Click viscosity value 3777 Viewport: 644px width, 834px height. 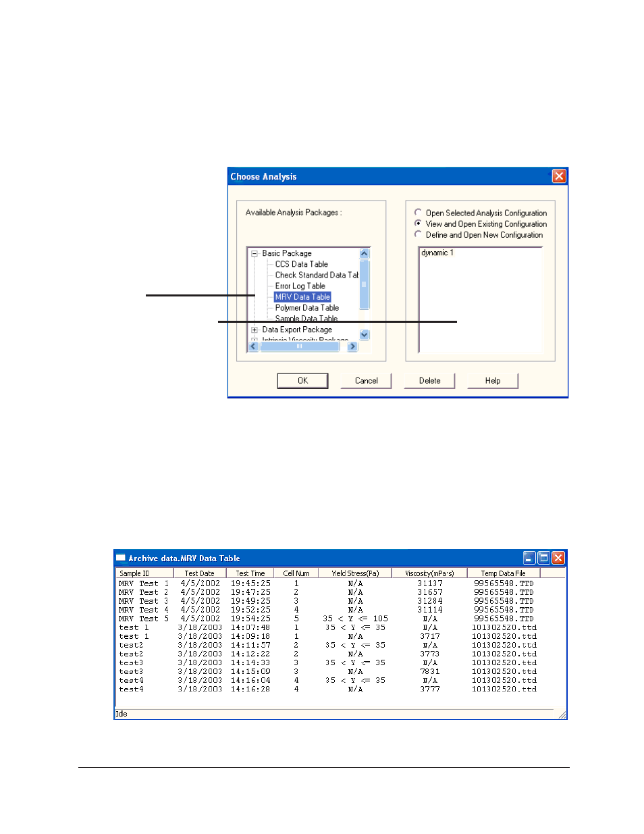430,689
